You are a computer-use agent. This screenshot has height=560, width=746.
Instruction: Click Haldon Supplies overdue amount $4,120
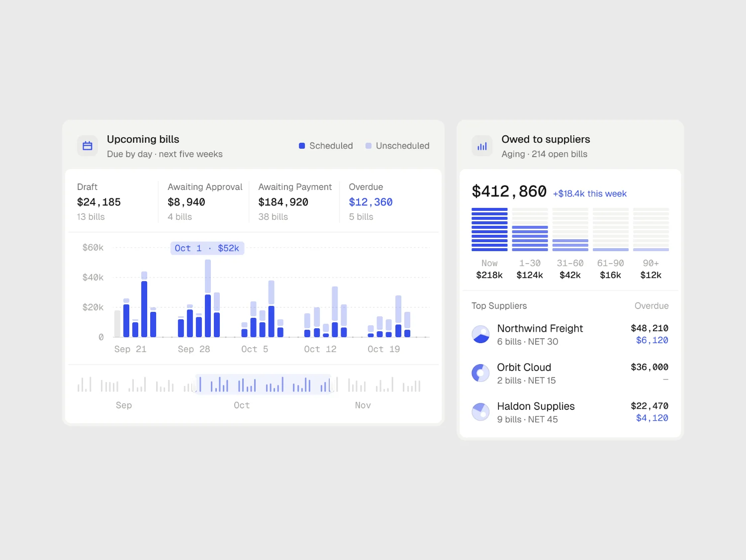click(x=652, y=418)
